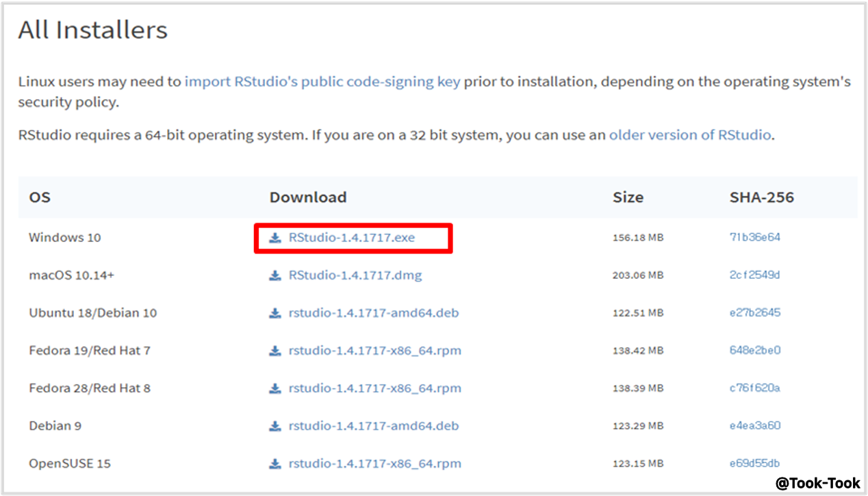This screenshot has height=496, width=868.
Task: Click the 'Fedora 28/Red Hat 8' OS cell
Action: click(x=90, y=388)
